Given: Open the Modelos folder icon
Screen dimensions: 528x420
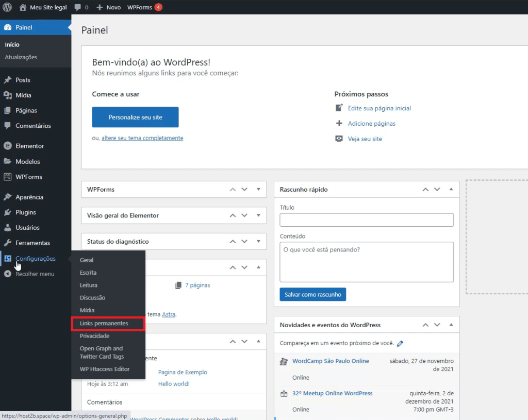Looking at the screenshot, I should pos(8,161).
